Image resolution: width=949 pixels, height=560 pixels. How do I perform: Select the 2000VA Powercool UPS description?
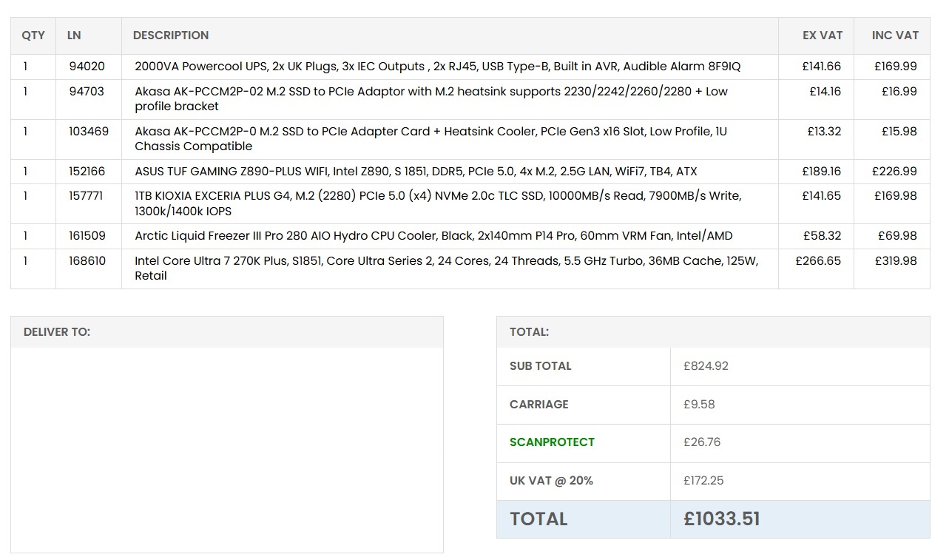(437, 67)
